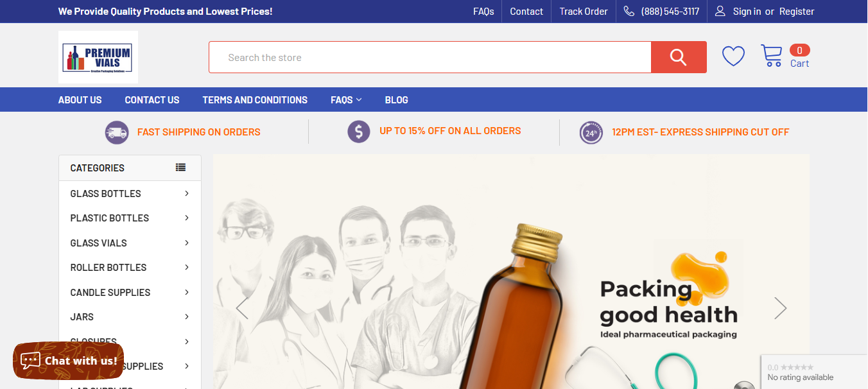The image size is (868, 389).
Task: Click the Track Order link
Action: (x=582, y=11)
